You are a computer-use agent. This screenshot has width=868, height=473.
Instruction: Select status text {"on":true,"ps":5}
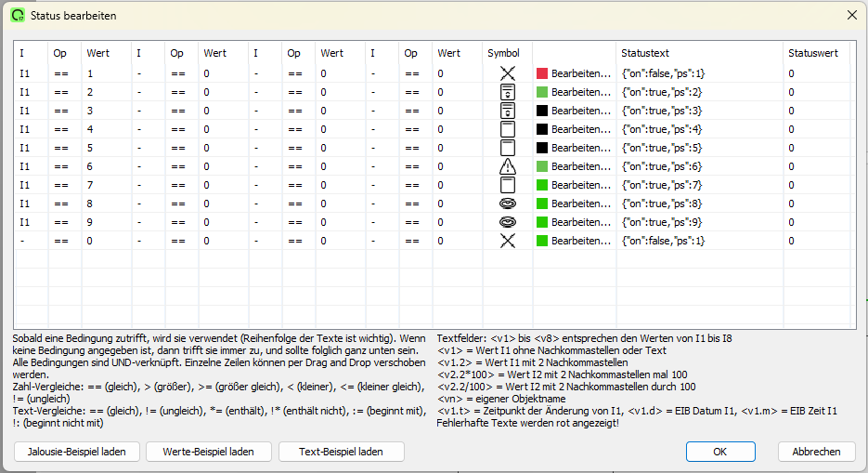662,148
